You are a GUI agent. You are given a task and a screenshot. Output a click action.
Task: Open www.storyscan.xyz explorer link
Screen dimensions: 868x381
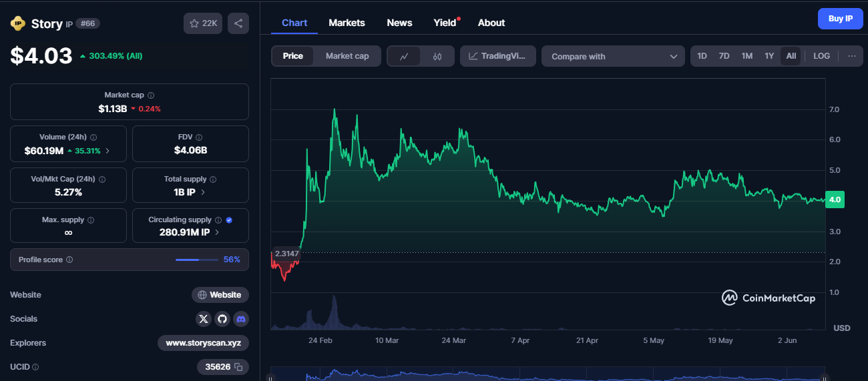203,343
